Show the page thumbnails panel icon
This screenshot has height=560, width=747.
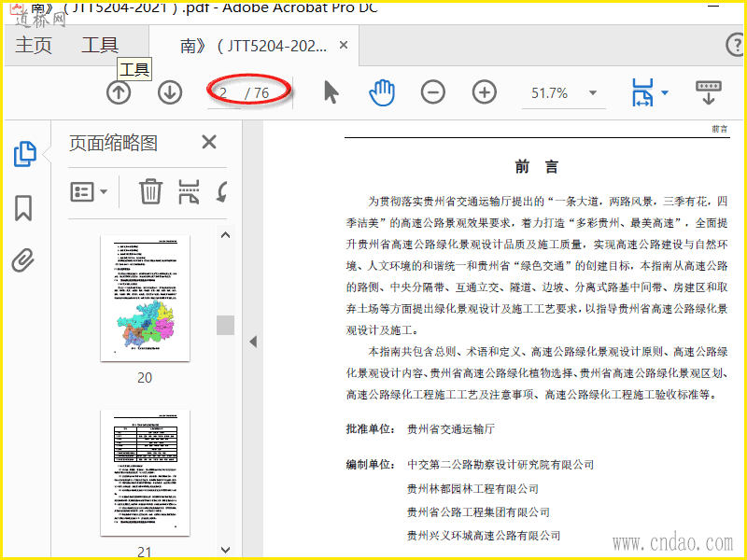coord(24,154)
